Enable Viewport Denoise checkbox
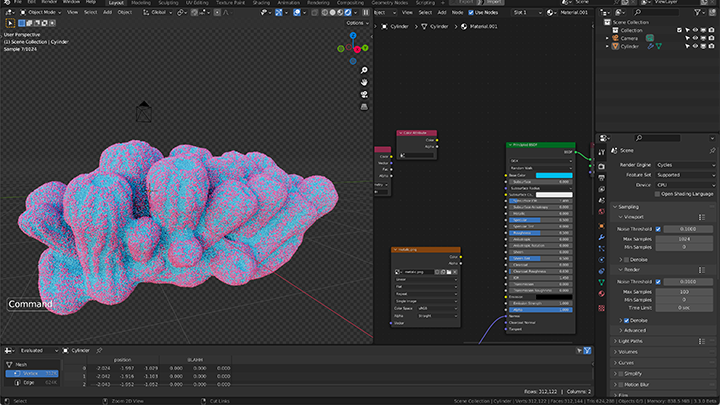 click(x=626, y=260)
